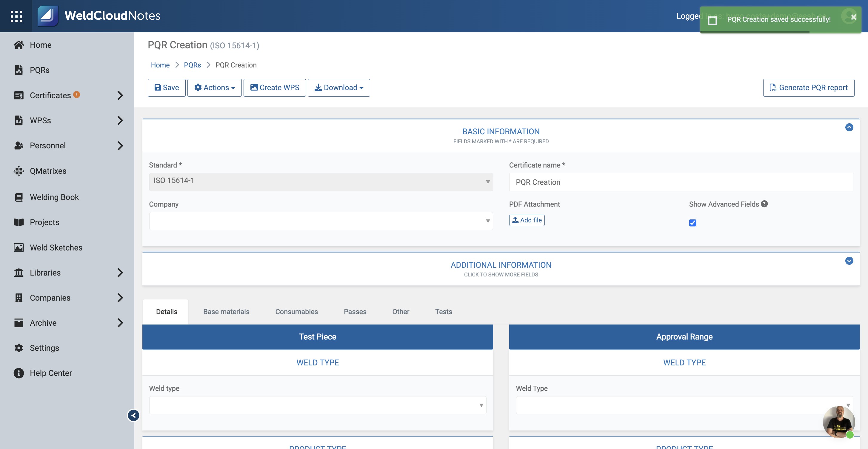Switch to the Other tab
The height and width of the screenshot is (449, 868).
pyautogui.click(x=401, y=311)
